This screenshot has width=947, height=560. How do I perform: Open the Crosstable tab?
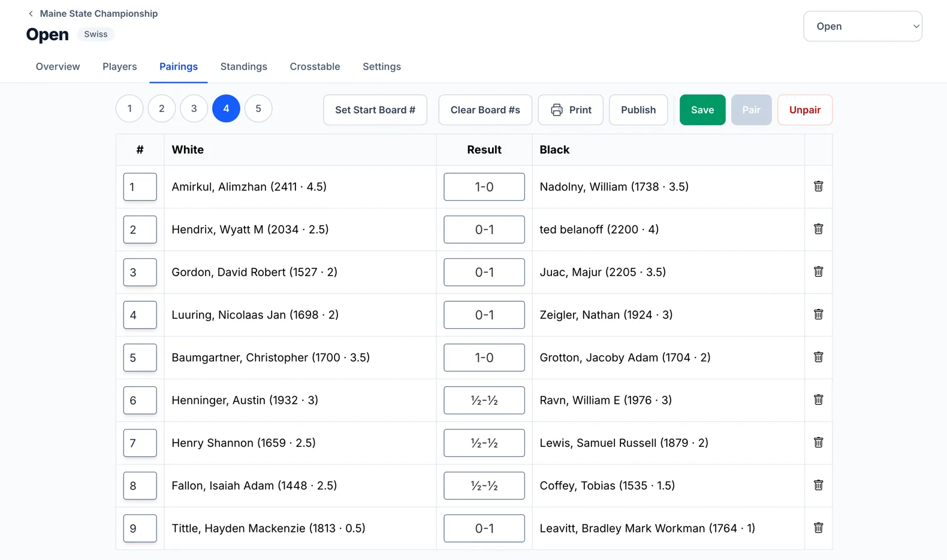[x=315, y=66]
